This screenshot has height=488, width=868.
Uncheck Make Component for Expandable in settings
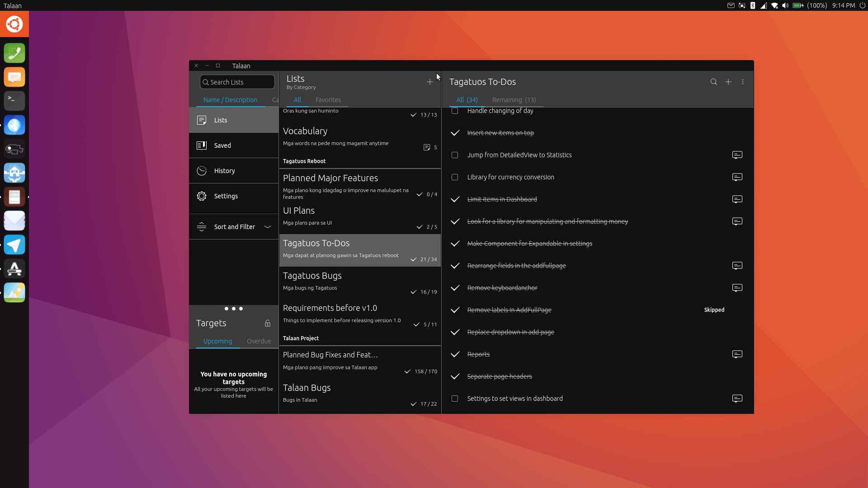(455, 244)
